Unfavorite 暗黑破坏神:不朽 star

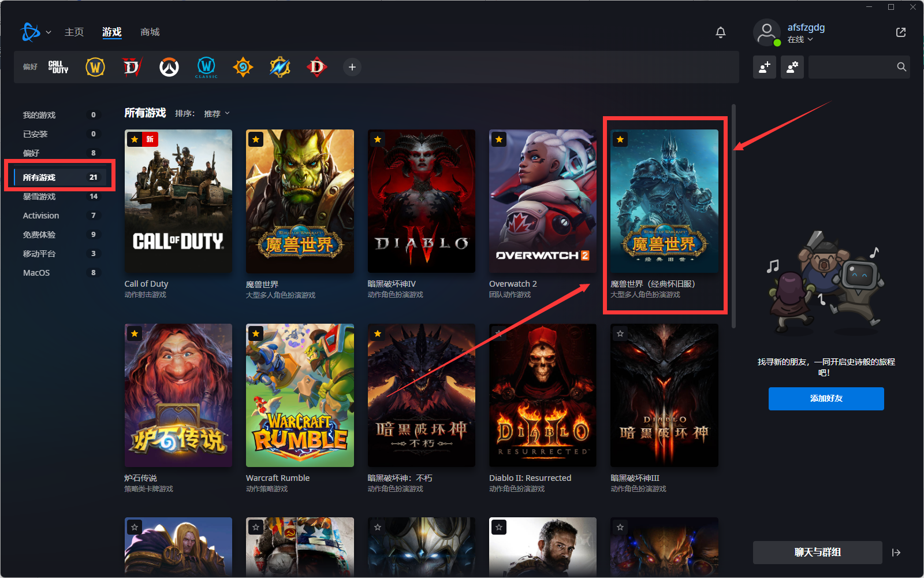click(378, 334)
